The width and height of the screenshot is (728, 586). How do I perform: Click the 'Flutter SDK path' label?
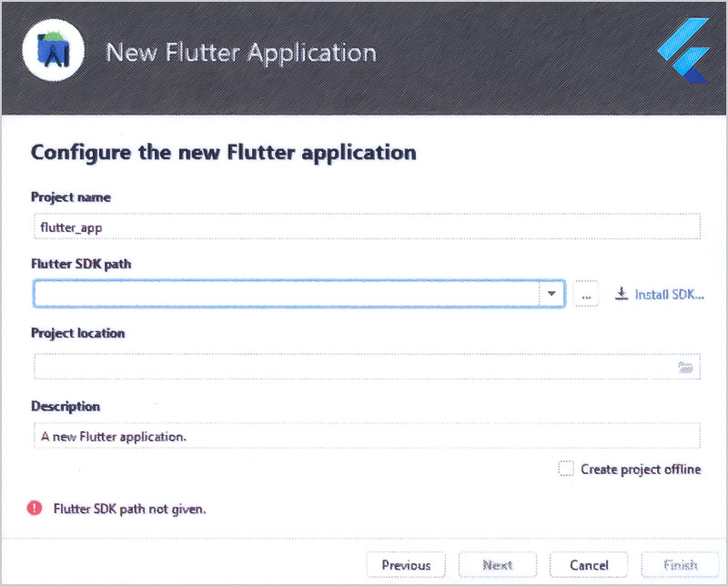pos(81,264)
